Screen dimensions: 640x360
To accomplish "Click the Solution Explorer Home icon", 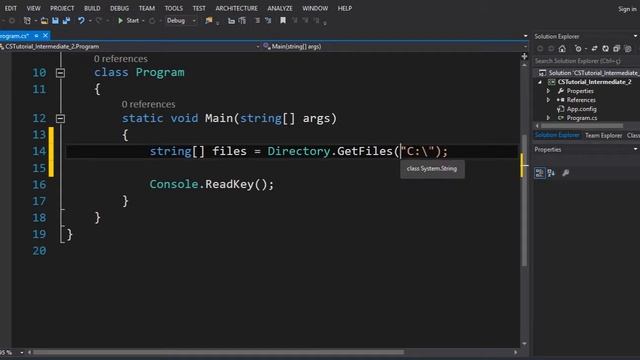I will tap(562, 49).
